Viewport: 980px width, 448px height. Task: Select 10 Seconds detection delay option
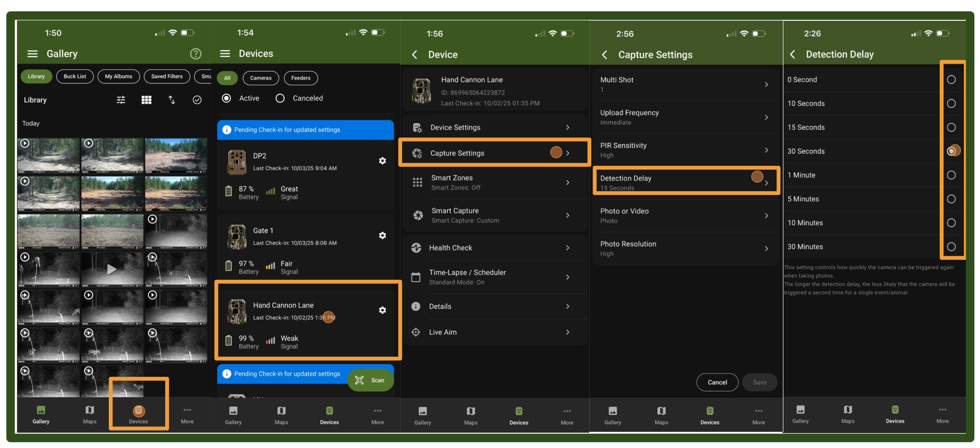[951, 103]
